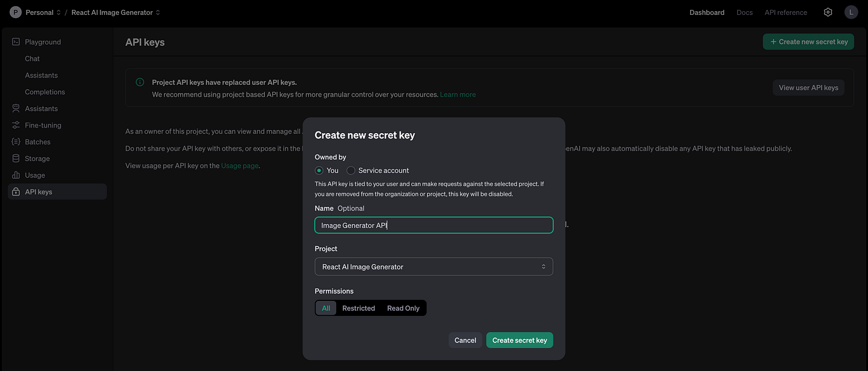Open the Playground section in the sidebar

click(x=43, y=41)
